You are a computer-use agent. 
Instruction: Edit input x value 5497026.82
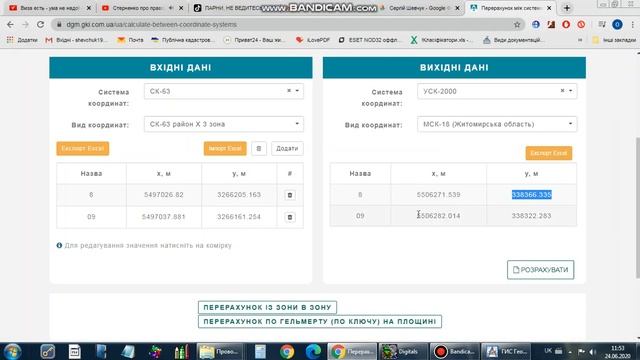[164, 195]
